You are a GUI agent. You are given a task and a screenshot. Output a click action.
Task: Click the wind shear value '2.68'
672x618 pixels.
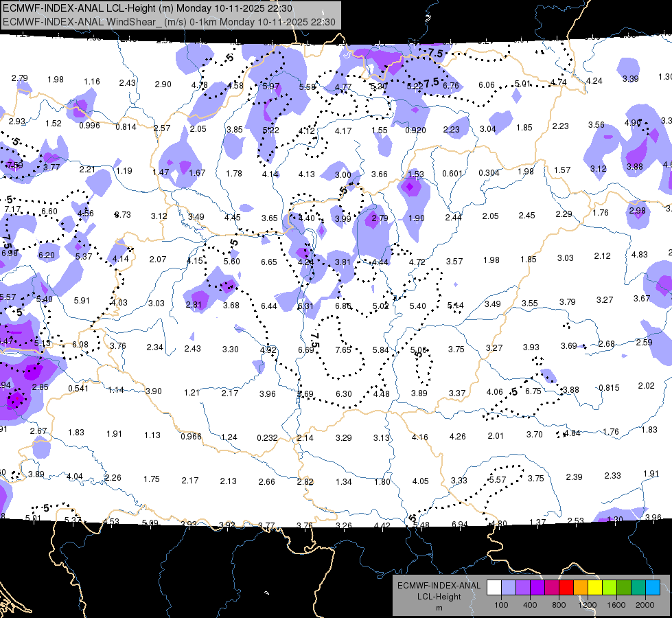pos(606,344)
